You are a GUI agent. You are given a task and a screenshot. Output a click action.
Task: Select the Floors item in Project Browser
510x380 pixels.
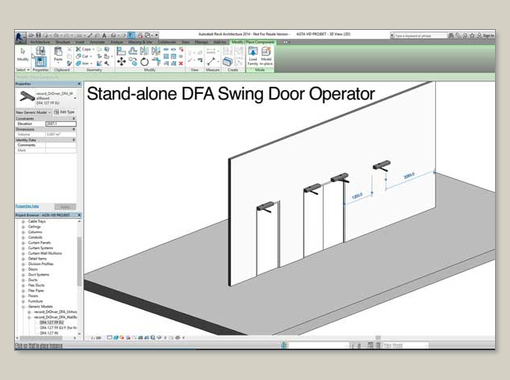[x=33, y=296]
